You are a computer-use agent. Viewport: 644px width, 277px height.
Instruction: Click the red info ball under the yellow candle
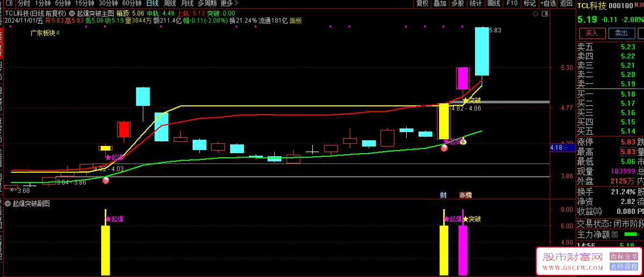pos(444,148)
